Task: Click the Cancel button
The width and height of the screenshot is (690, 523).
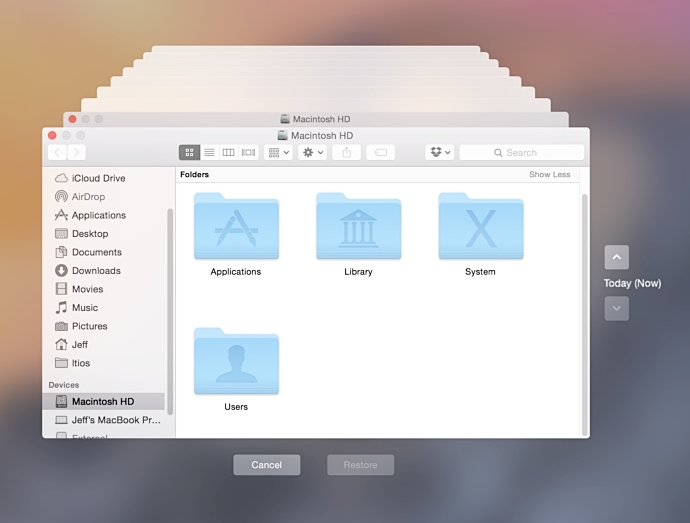Action: click(266, 465)
